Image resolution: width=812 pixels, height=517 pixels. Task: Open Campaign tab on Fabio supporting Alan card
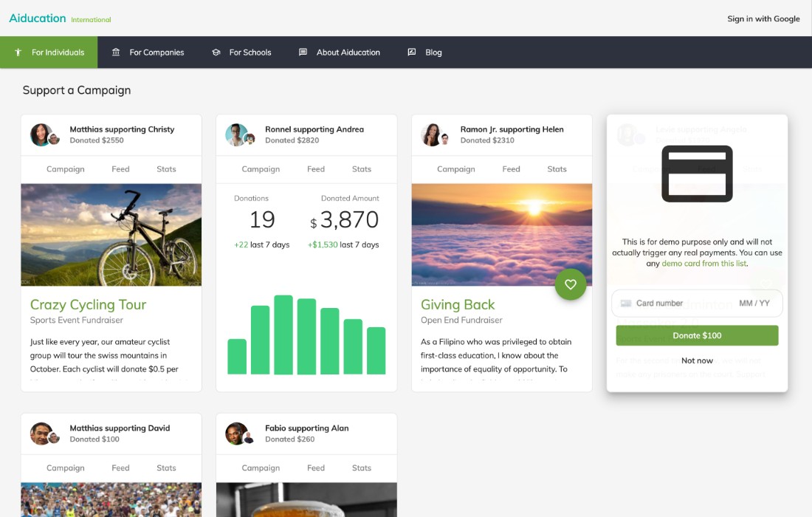(x=261, y=468)
